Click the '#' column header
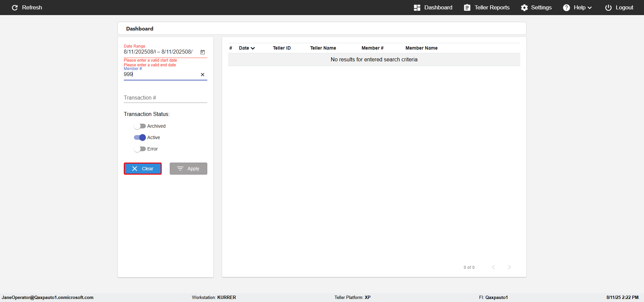 point(231,48)
